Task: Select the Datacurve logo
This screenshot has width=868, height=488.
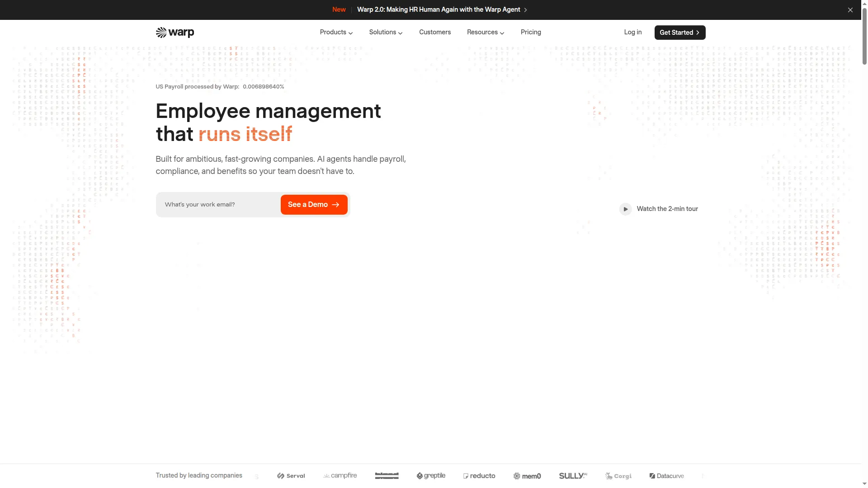Action: (667, 476)
